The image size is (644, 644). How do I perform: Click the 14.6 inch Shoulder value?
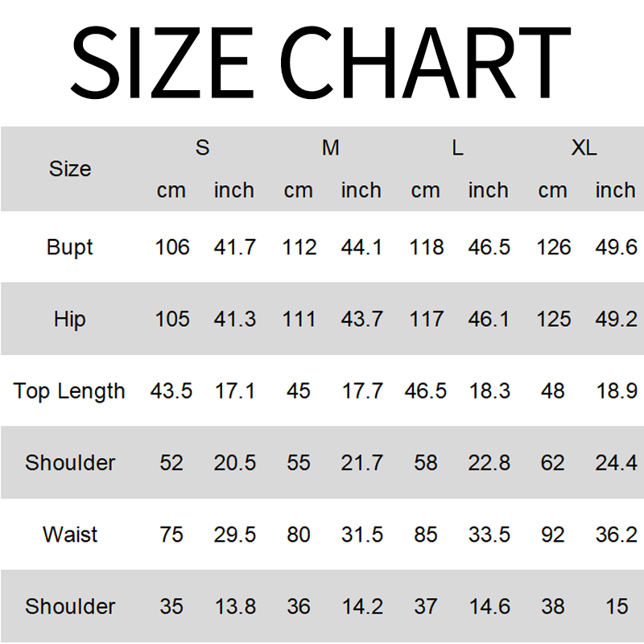pos(489,606)
